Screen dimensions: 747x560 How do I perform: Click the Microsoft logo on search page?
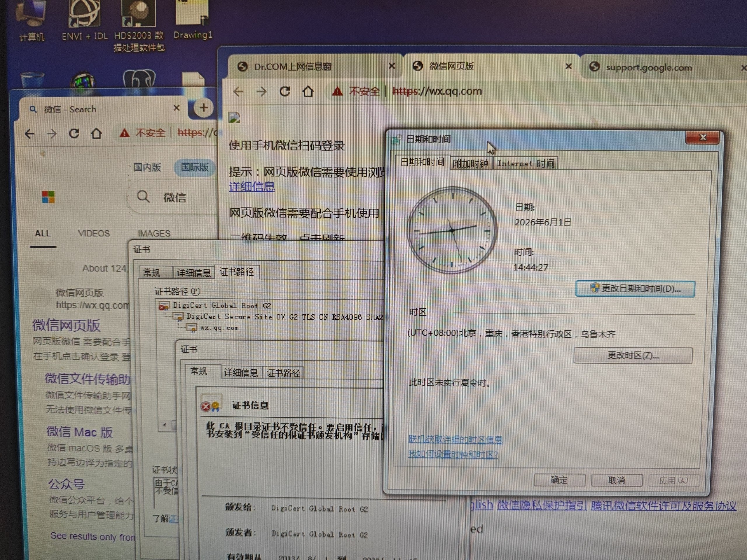coord(48,197)
